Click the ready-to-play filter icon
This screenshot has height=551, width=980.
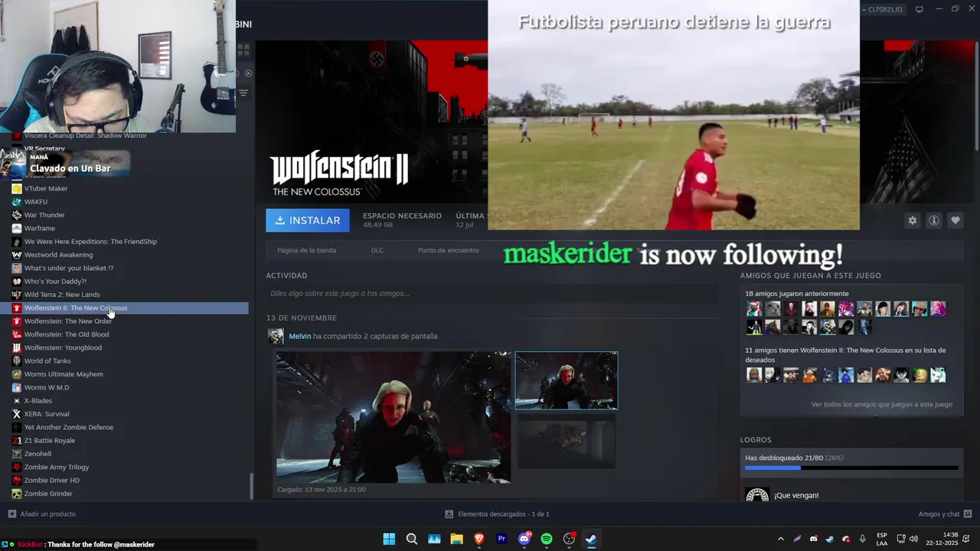pyautogui.click(x=248, y=73)
